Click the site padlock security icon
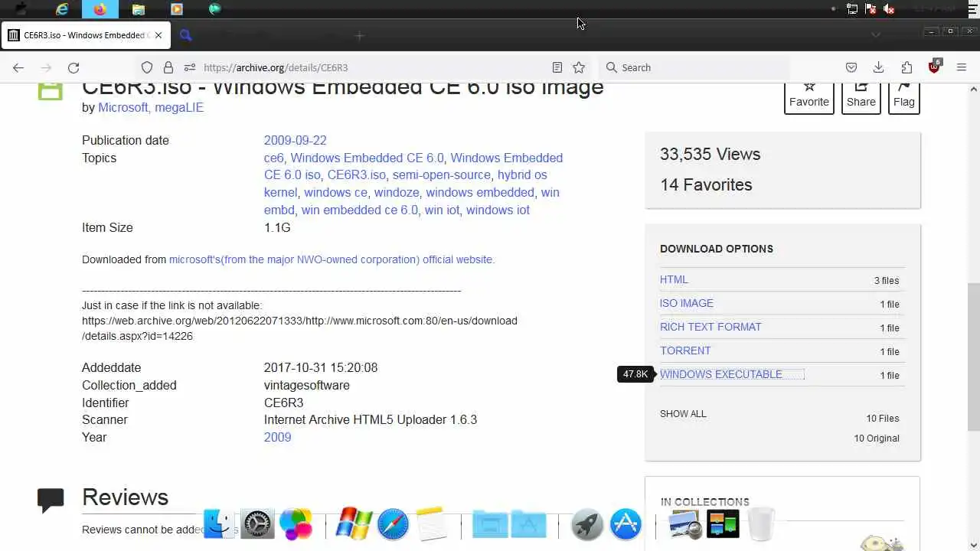This screenshot has width=980, height=551. point(168,67)
